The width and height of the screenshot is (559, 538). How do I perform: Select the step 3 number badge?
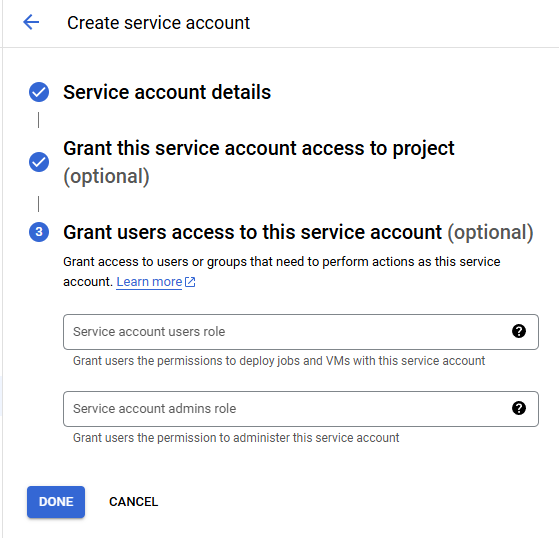click(39, 232)
